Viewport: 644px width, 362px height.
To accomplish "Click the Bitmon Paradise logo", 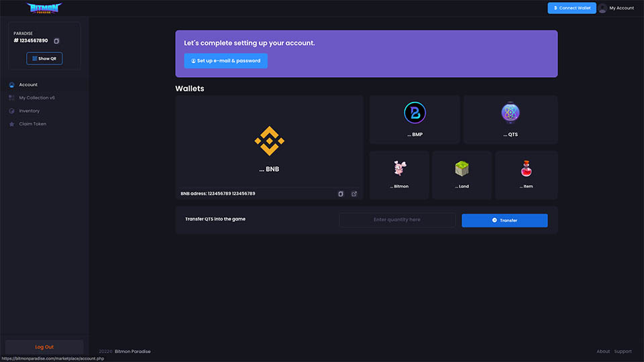I will 44,8.
